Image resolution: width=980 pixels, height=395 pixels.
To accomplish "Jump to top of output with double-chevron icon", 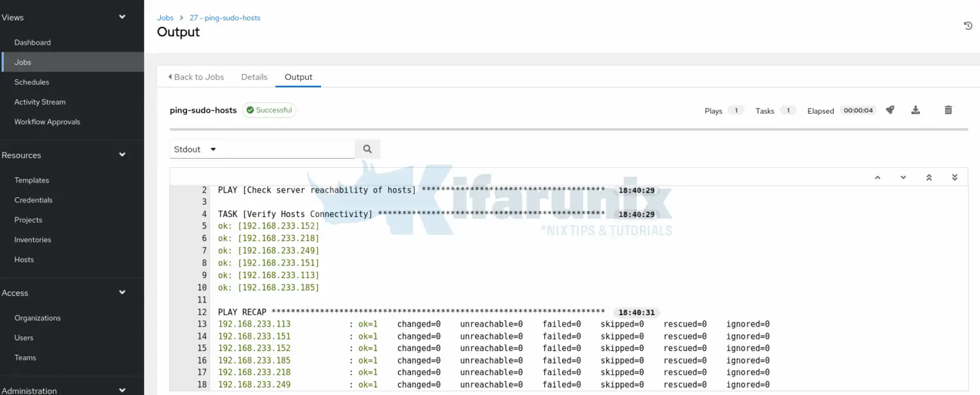I will pyautogui.click(x=929, y=177).
